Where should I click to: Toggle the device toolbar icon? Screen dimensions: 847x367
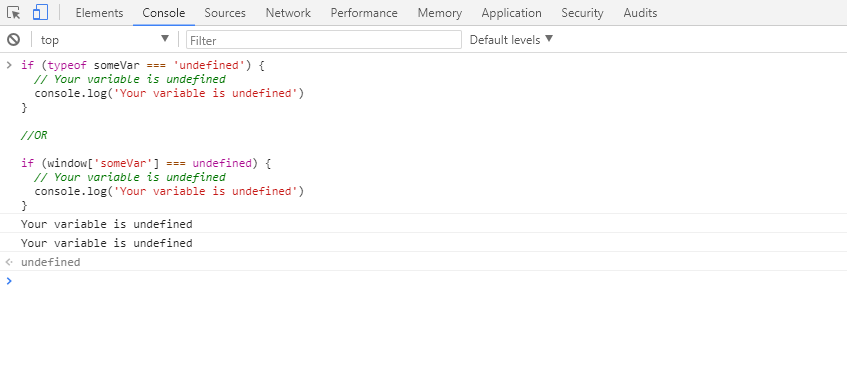[x=40, y=12]
